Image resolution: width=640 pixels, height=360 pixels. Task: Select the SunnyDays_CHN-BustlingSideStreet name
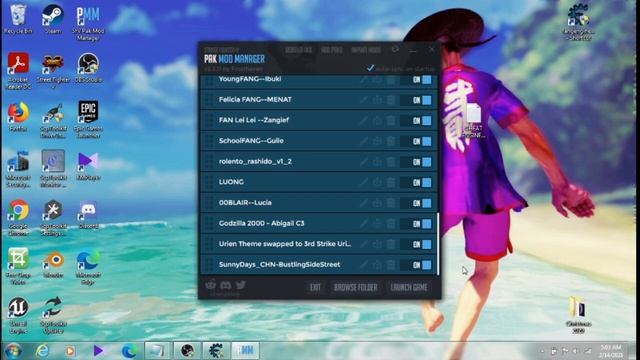click(279, 264)
